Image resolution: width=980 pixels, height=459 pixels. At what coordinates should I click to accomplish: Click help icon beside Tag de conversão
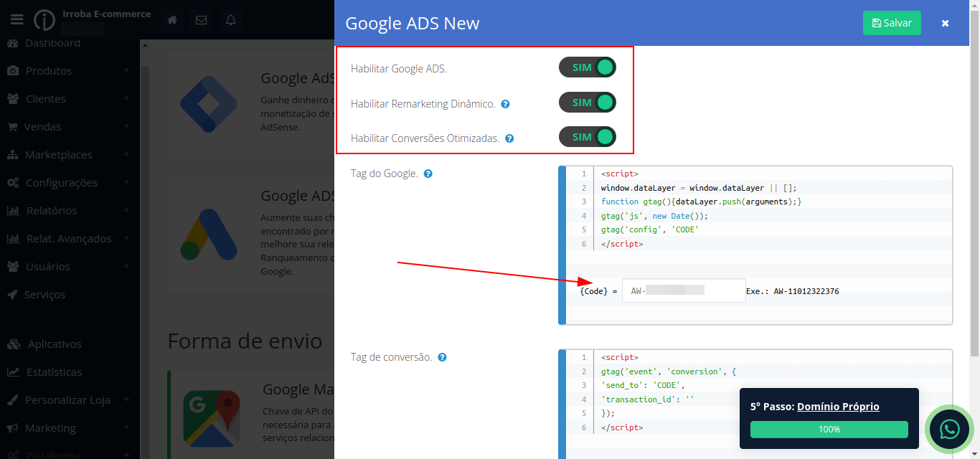pos(442,357)
